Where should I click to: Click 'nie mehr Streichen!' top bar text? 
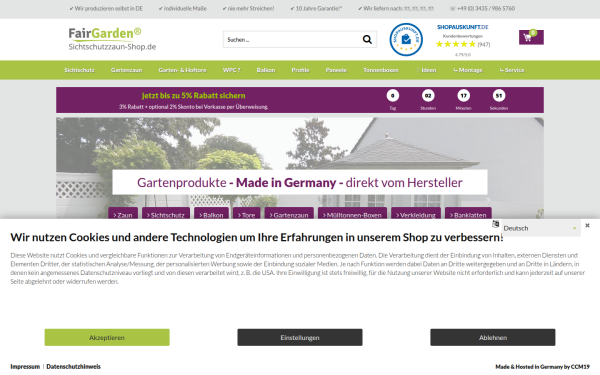pyautogui.click(x=248, y=8)
